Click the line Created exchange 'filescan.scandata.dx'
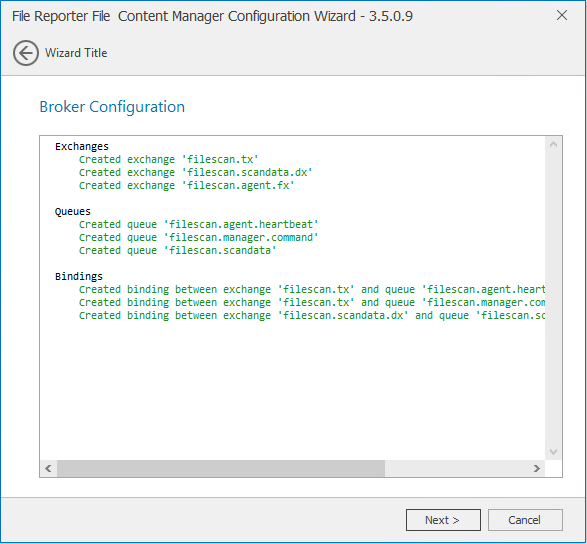The width and height of the screenshot is (587, 544). click(x=195, y=173)
